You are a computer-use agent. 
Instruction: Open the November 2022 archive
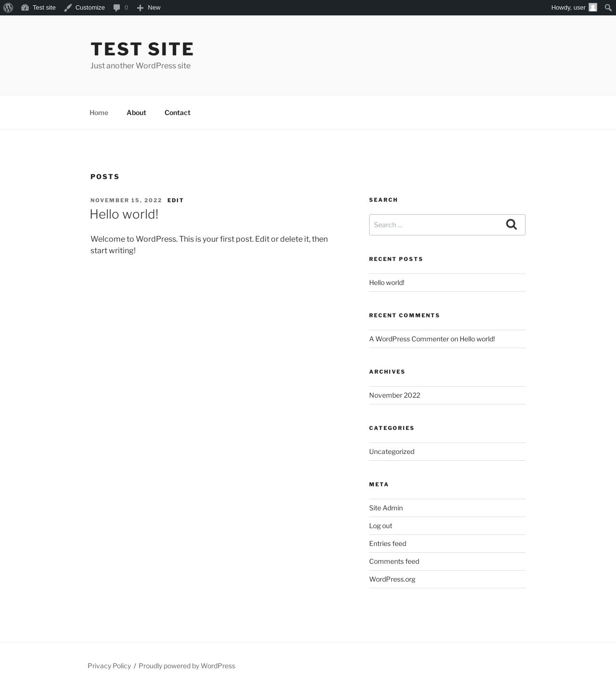click(x=395, y=395)
